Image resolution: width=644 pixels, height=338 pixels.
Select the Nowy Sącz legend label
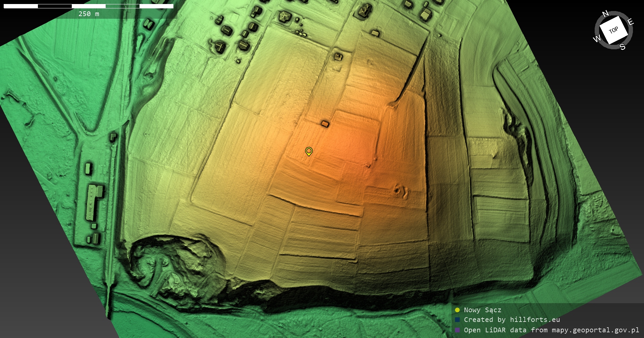pyautogui.click(x=482, y=310)
